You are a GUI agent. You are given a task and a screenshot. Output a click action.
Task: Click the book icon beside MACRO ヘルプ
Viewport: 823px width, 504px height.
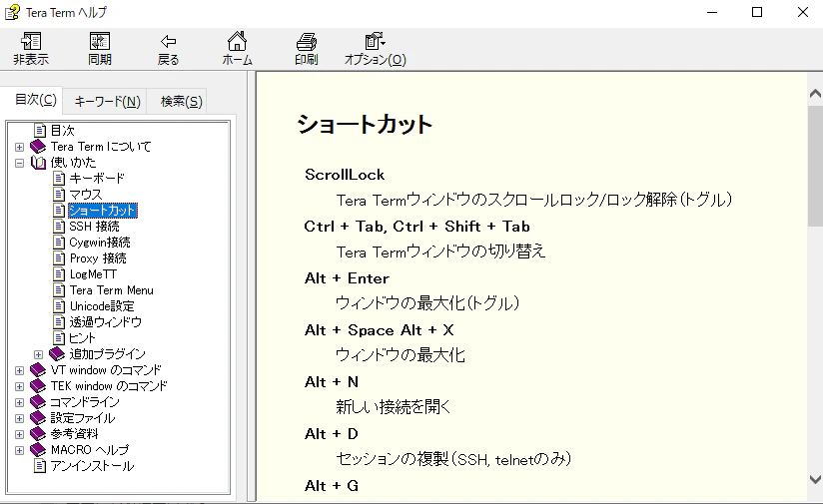point(38,450)
